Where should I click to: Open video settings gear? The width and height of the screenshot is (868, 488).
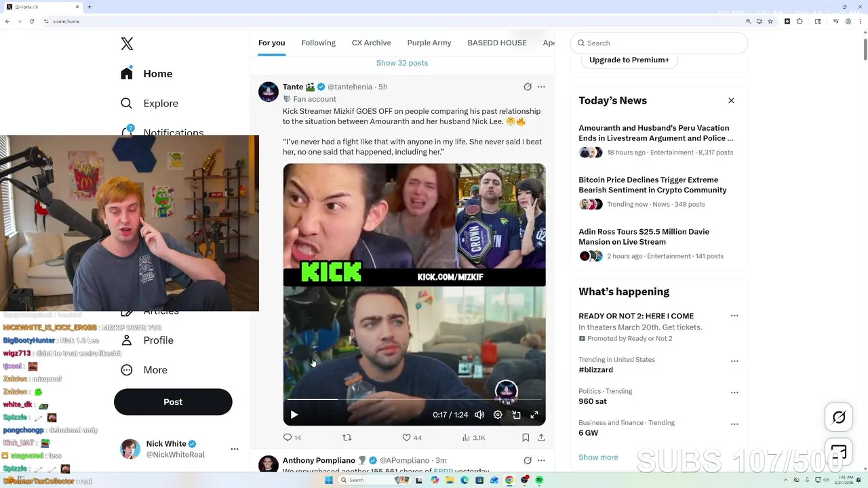(498, 415)
